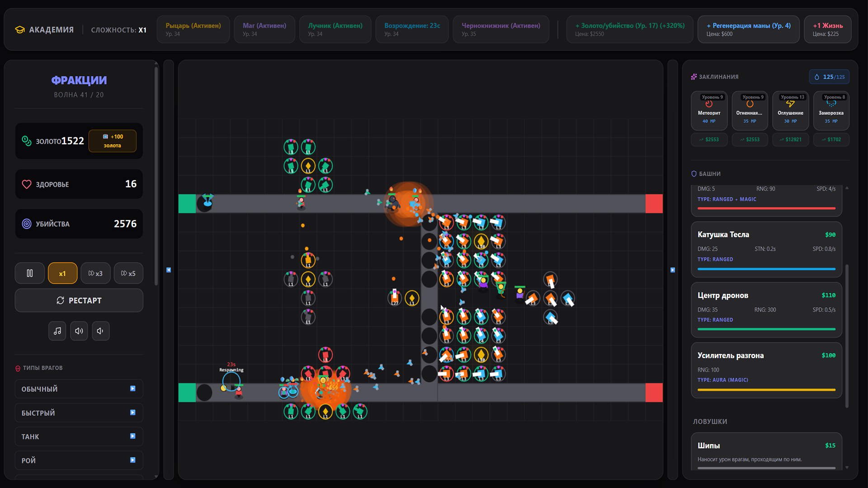Switch to x5 game speed
The height and width of the screenshot is (488, 868).
click(128, 273)
